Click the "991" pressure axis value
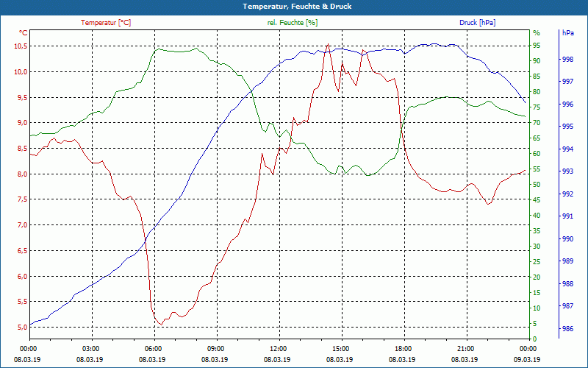This screenshot has width=588, height=368. (x=568, y=216)
